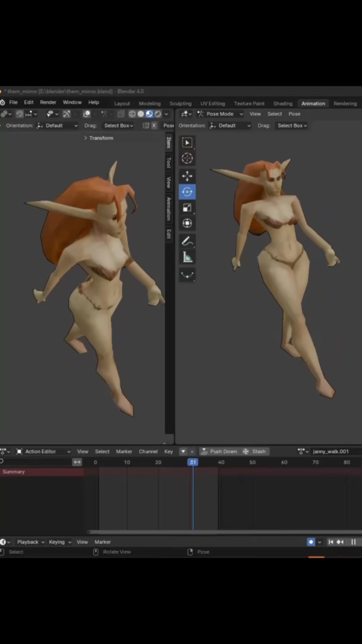Open the Render menu
The image size is (362, 644).
point(48,102)
